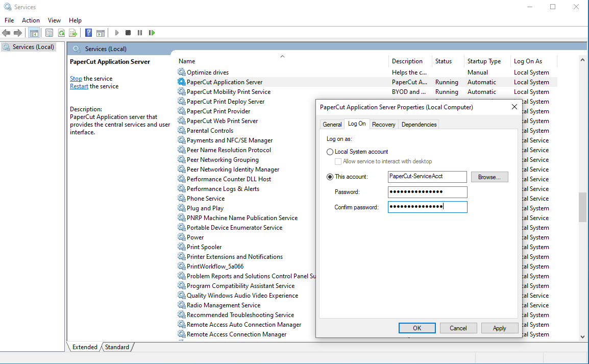Switch to the Extended view tab

tap(85, 347)
